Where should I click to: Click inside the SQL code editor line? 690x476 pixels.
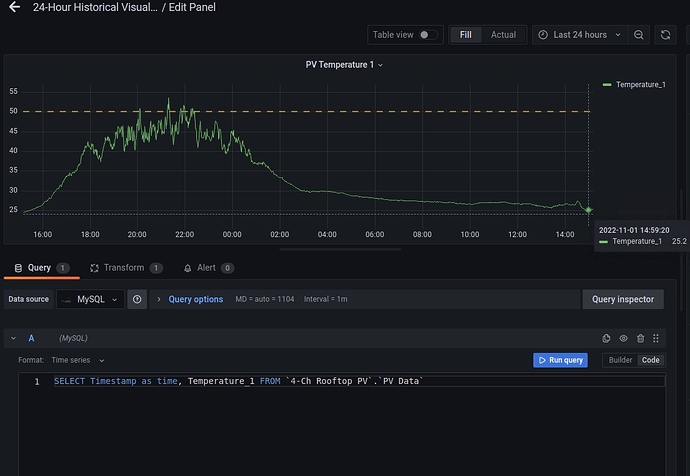coord(341,381)
